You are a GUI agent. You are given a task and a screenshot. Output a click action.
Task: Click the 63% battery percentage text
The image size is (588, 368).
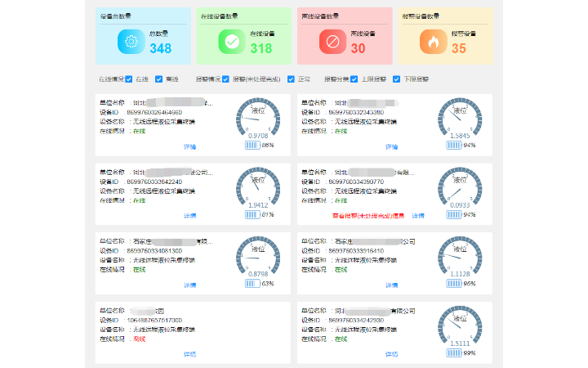click(268, 284)
